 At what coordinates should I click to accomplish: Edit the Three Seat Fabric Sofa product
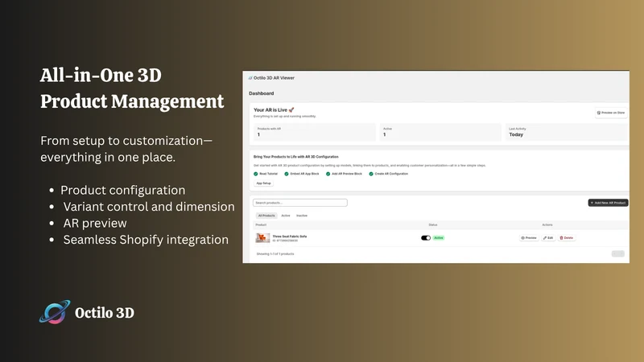pos(548,237)
